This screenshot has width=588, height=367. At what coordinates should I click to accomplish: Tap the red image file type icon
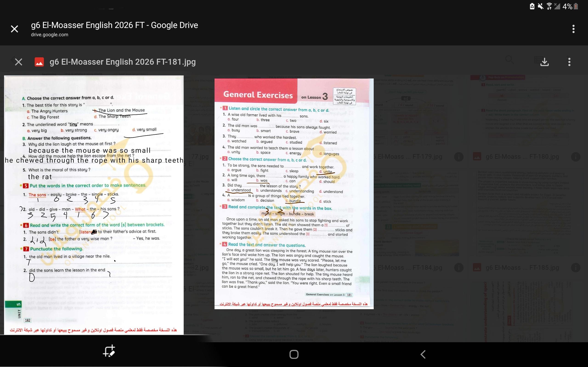[x=39, y=62]
